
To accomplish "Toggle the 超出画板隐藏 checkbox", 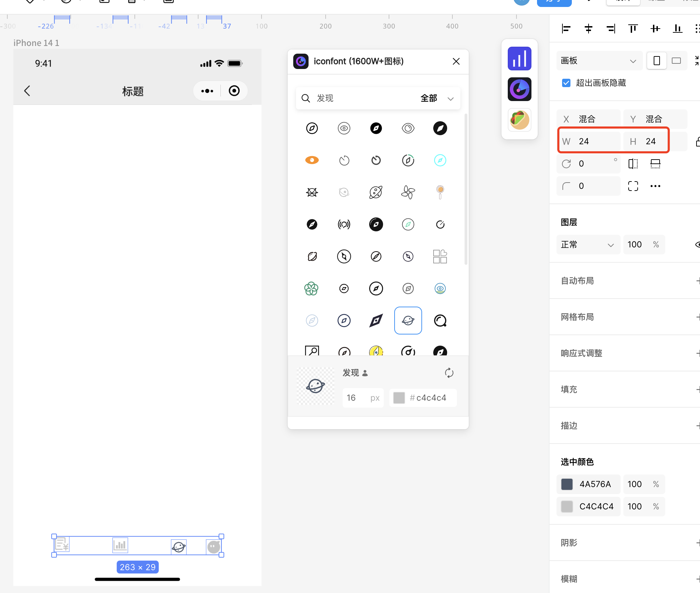I will (566, 83).
